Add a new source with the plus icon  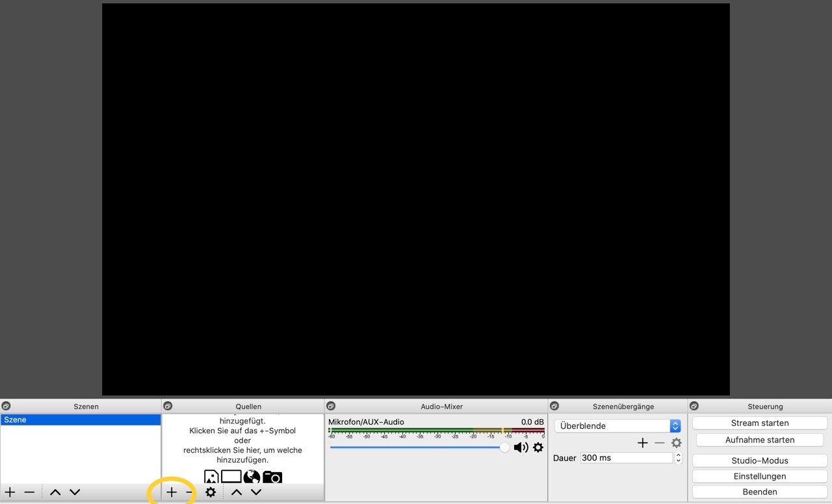click(x=172, y=492)
